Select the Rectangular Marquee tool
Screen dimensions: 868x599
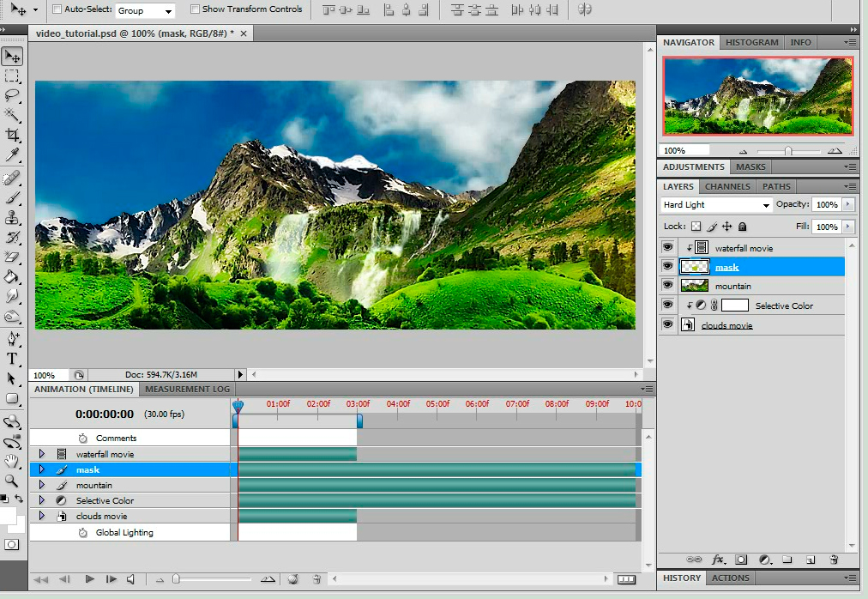(12, 76)
